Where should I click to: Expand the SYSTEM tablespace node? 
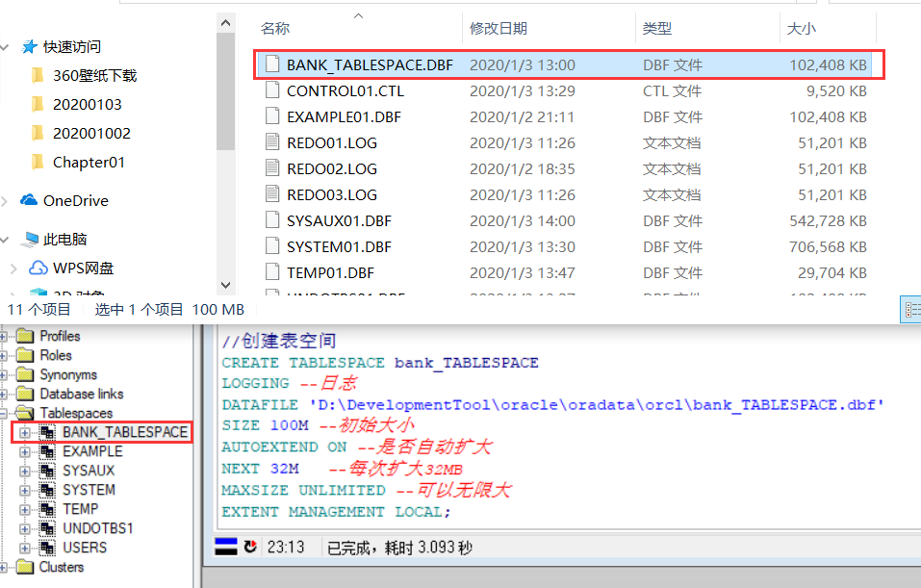[x=25, y=491]
